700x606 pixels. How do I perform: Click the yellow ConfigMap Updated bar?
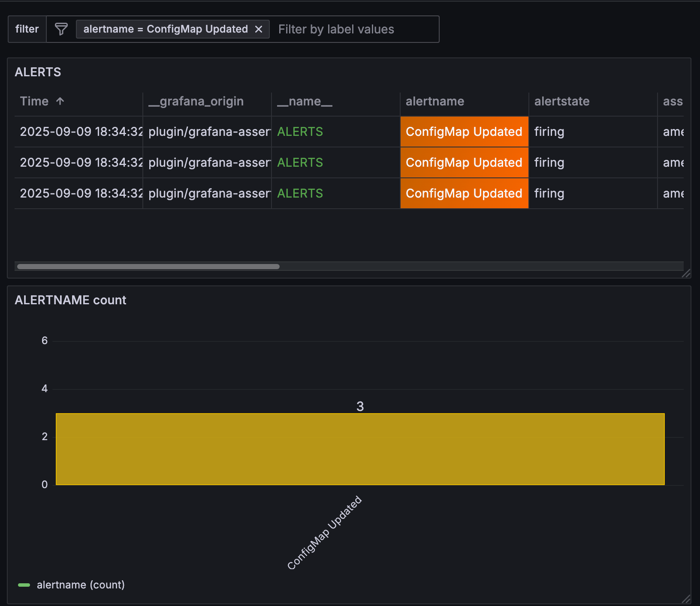[x=360, y=449]
